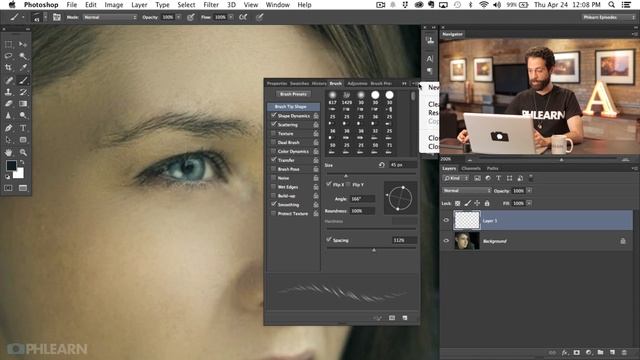Viewport: 640px width, 360px height.
Task: Set foreground color swatch
Action: click(x=11, y=165)
